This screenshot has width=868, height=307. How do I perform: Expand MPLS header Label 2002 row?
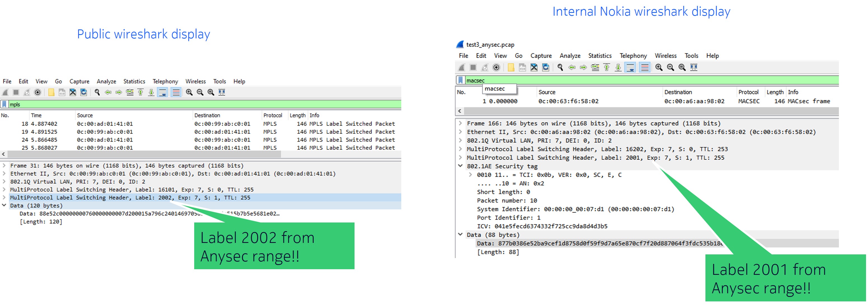(4, 198)
